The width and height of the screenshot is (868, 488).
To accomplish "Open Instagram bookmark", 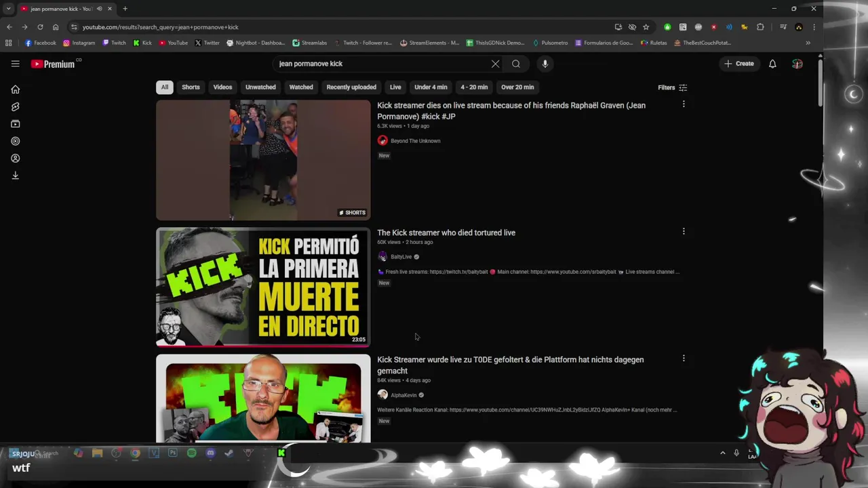I will pyautogui.click(x=79, y=43).
